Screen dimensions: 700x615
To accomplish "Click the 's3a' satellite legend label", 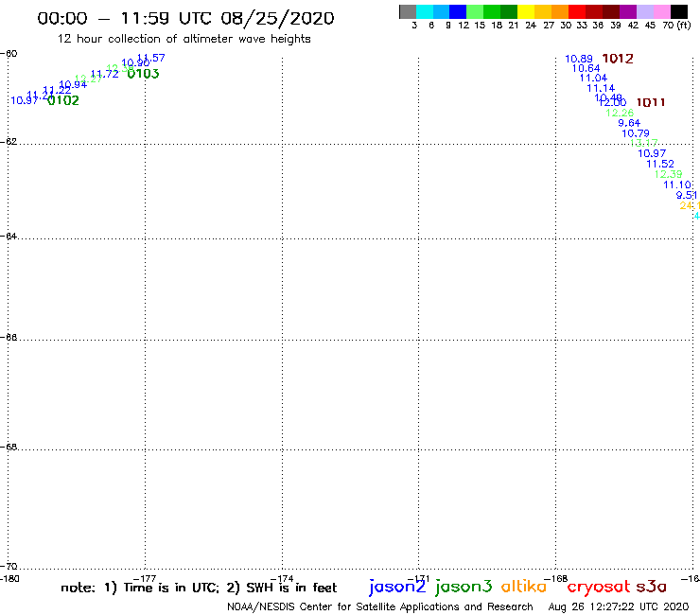I will click(x=652, y=587).
